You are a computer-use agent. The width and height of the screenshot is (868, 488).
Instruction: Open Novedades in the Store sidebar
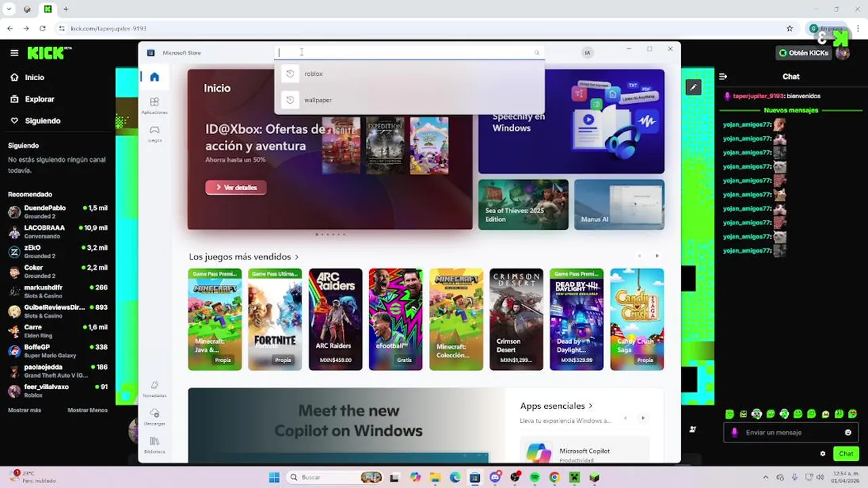[x=154, y=388]
